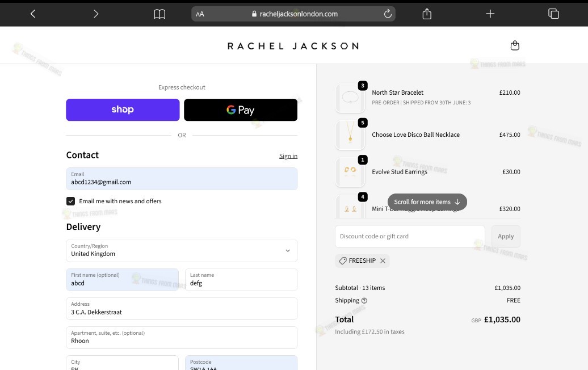Viewport: 588px width, 370px height.
Task: Click the Mini T-Bar Huggie Hoop Earrings thumbnail
Action: 350,207
